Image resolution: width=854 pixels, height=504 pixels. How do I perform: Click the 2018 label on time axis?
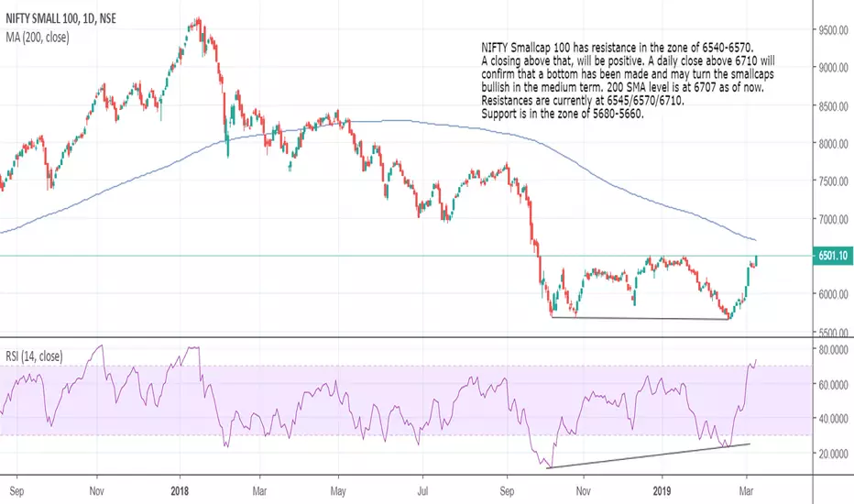180,491
